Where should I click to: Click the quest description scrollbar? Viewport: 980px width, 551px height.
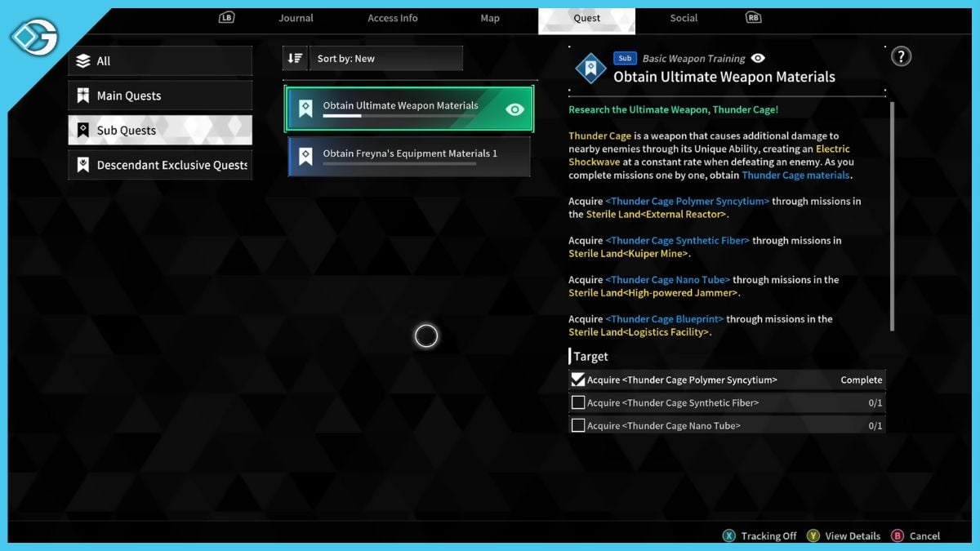(x=892, y=216)
